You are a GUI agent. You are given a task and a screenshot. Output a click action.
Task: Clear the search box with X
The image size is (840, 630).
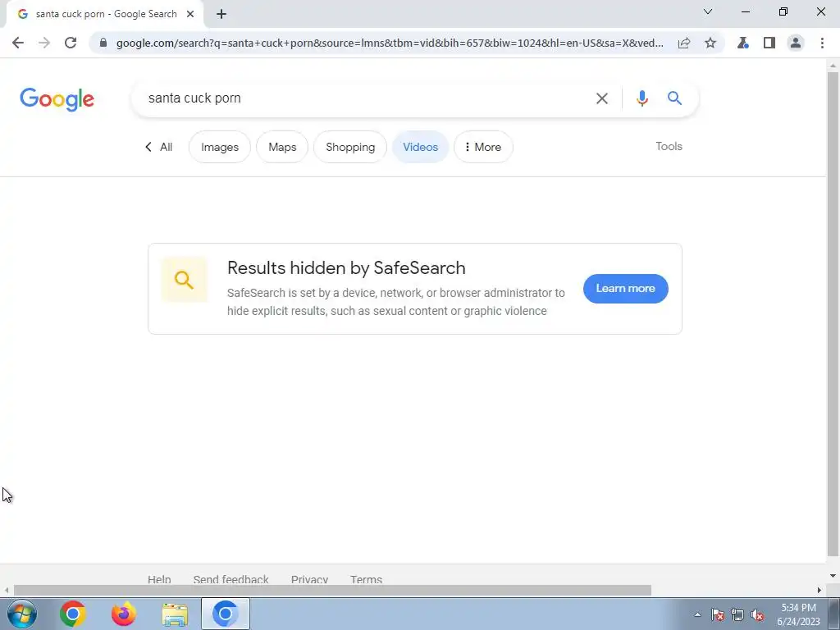pyautogui.click(x=602, y=98)
